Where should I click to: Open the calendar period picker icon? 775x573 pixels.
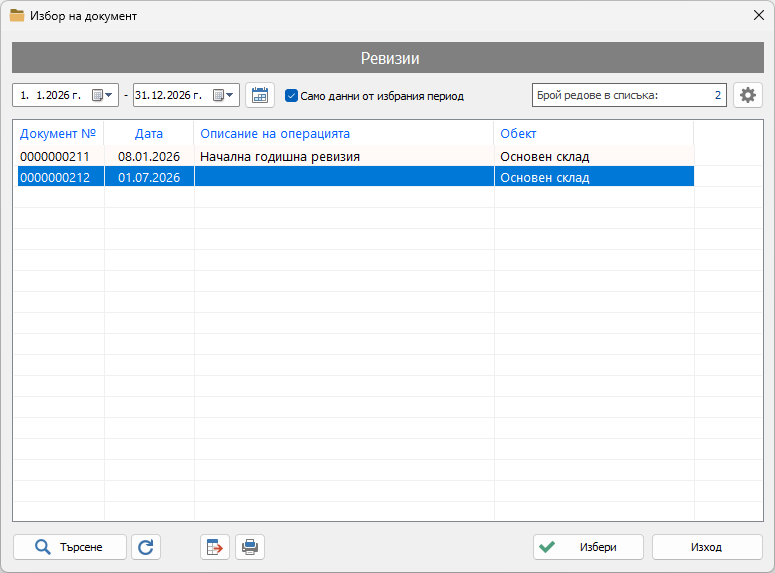pos(259,95)
